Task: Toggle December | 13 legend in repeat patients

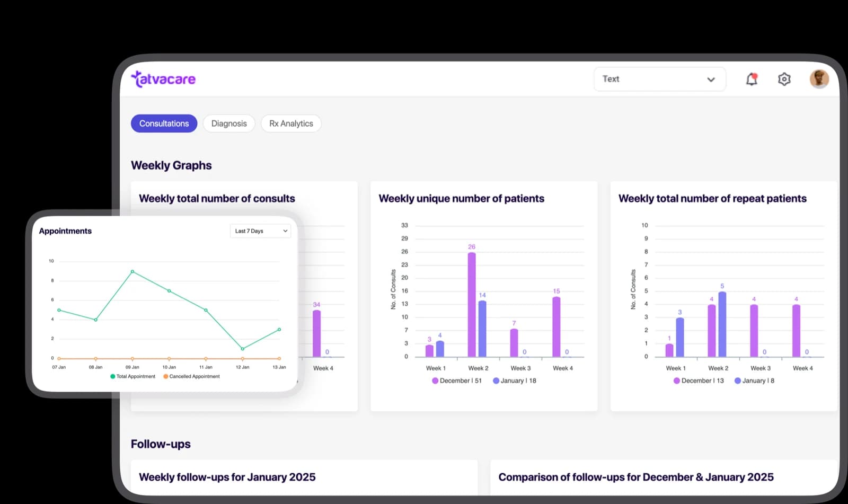Action: click(x=698, y=381)
